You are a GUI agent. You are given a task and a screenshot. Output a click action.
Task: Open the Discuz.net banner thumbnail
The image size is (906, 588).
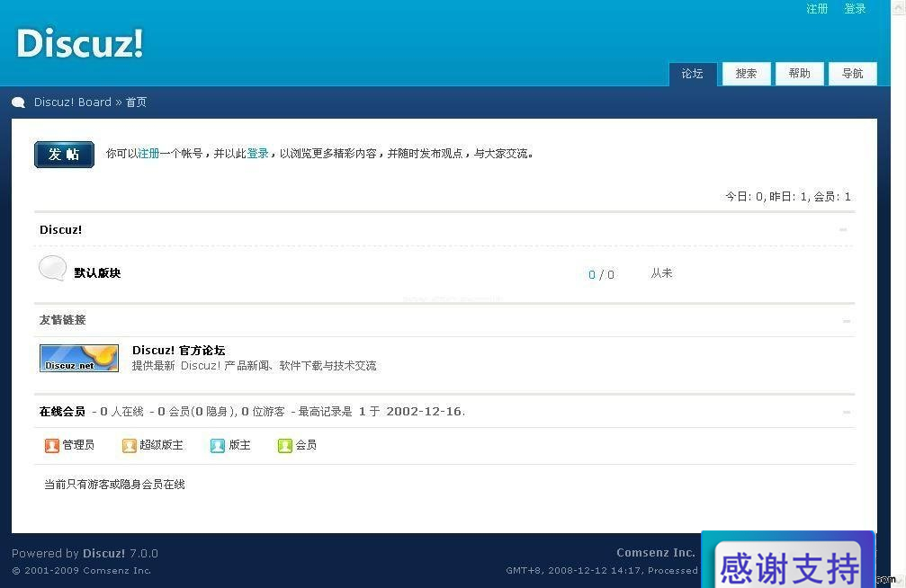tap(79, 358)
